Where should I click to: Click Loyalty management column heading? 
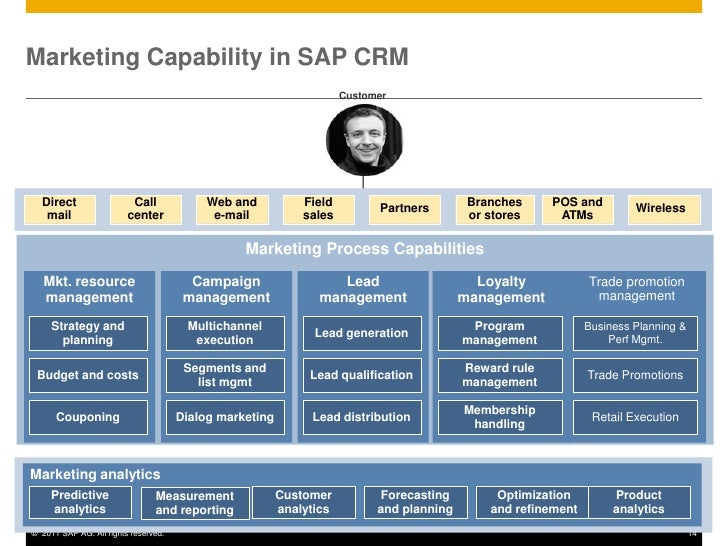point(501,289)
